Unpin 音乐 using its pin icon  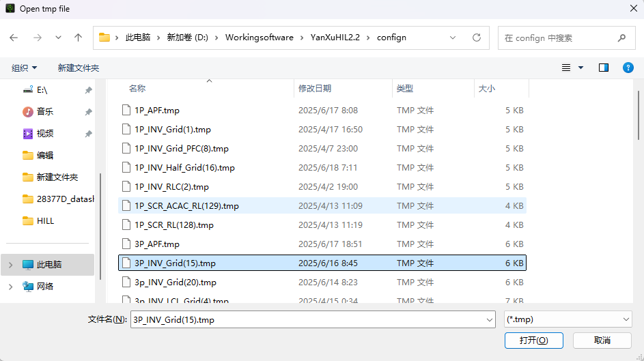tap(88, 112)
